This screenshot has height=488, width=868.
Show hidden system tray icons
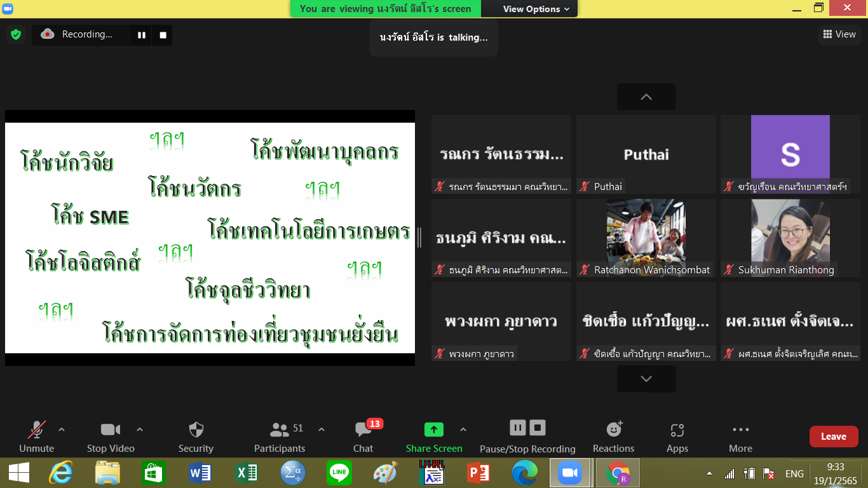[709, 474]
